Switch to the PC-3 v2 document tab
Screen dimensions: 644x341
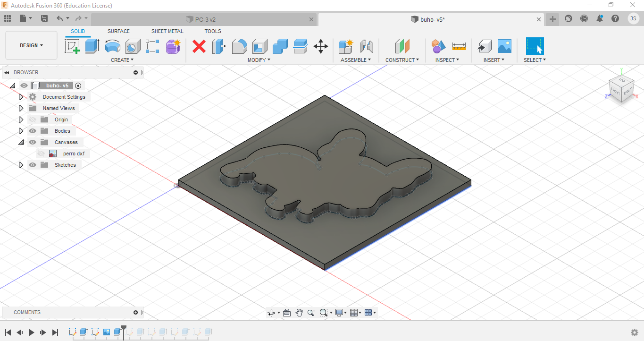204,19
